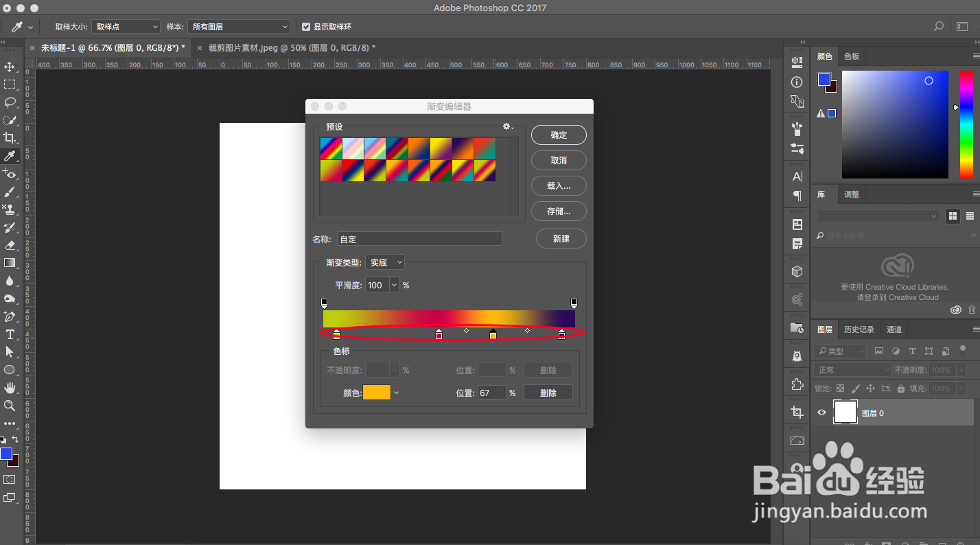The image size is (980, 545).
Task: Select the Blur tool
Action: 10,281
